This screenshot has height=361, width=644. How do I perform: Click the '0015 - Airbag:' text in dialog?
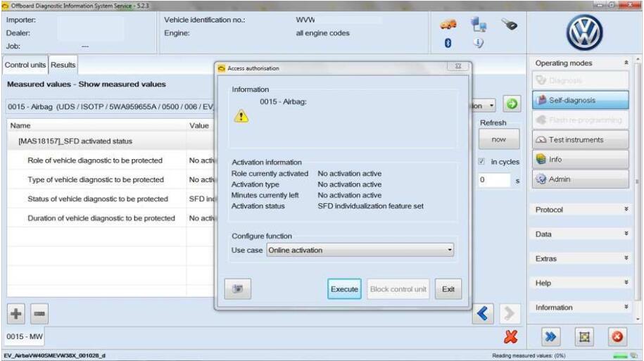283,101
